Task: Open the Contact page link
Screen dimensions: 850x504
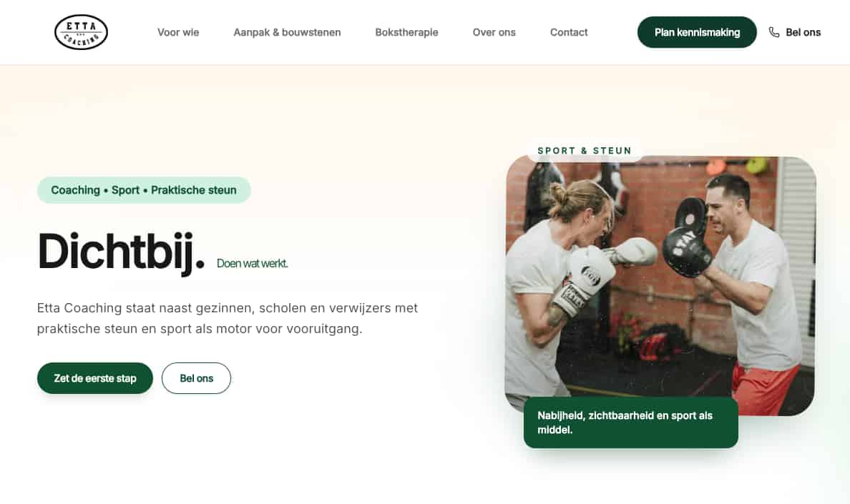Action: coord(569,32)
